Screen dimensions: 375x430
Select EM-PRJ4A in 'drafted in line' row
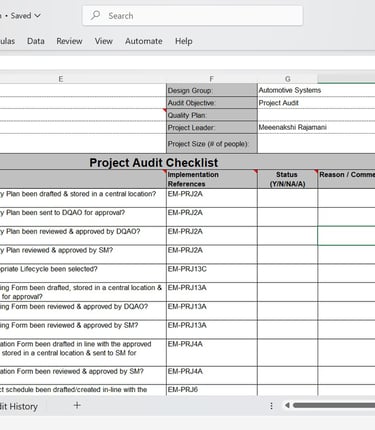[x=212, y=352]
